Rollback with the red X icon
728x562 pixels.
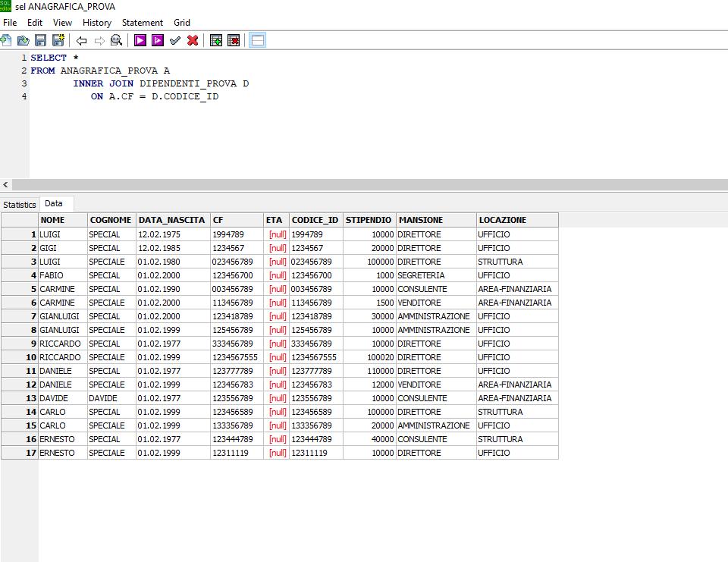193,40
